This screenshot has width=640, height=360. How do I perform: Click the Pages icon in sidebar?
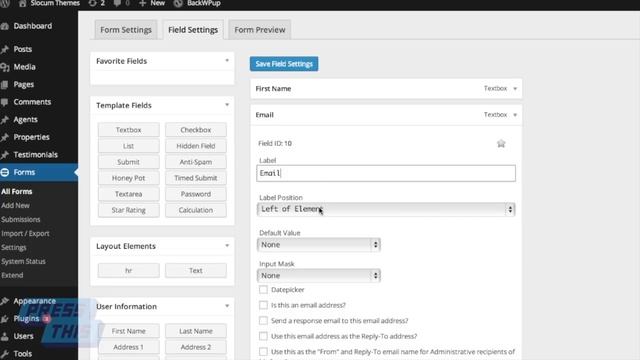(4, 84)
